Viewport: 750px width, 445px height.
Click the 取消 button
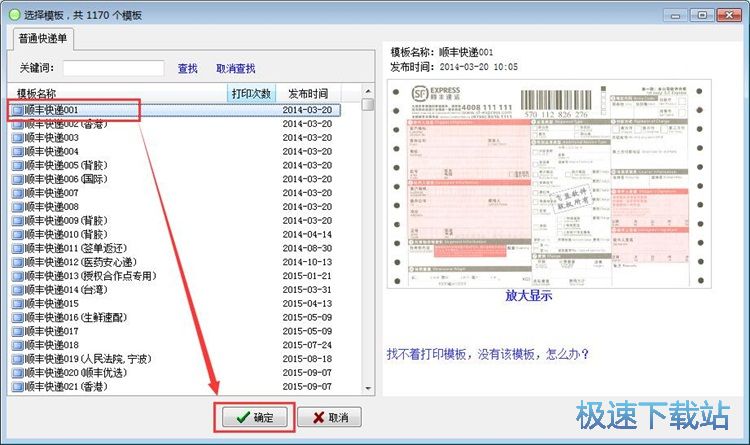point(330,418)
